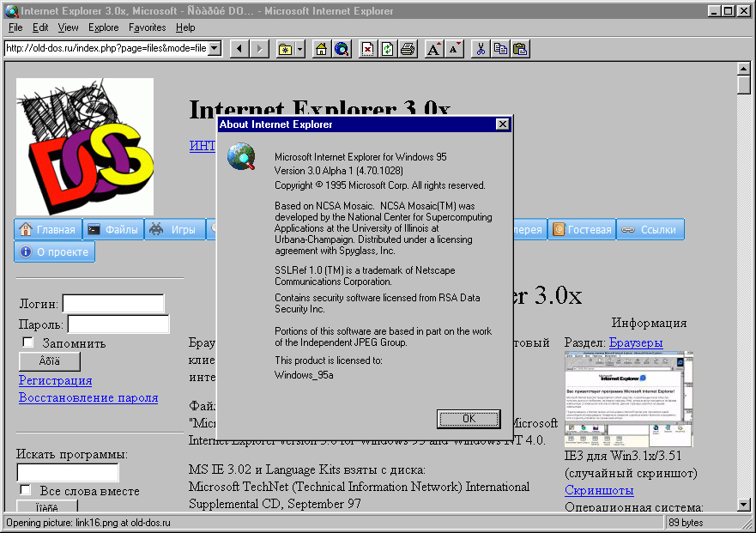This screenshot has width=756, height=533.
Task: Submit login with button under Запомнить
Action: 50,361
